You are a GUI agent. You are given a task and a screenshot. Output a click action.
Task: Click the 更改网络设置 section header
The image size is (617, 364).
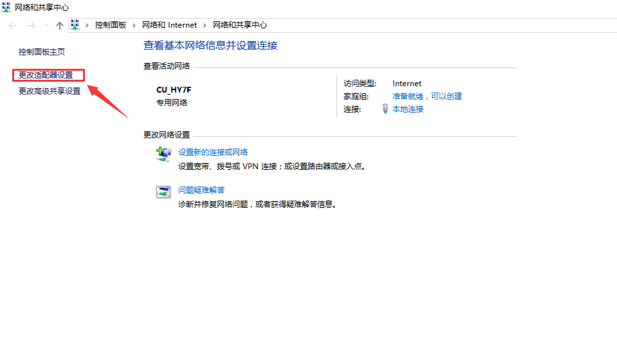(167, 135)
